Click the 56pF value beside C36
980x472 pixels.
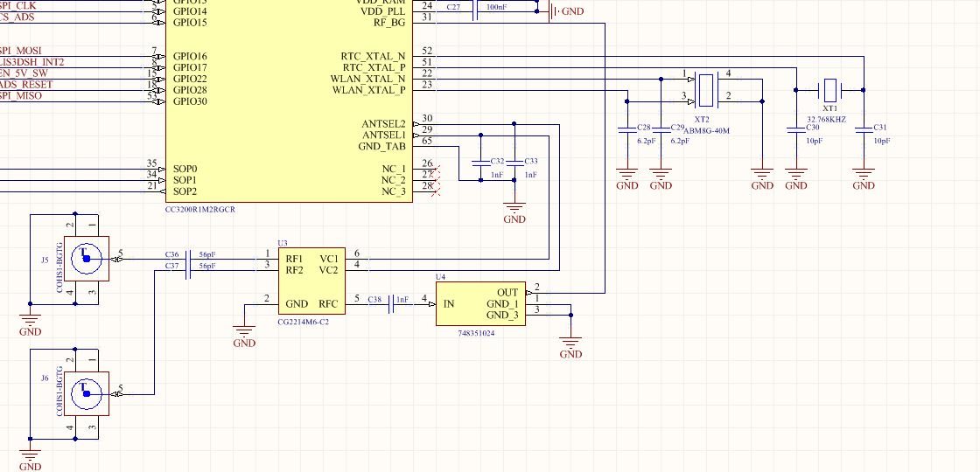(x=207, y=254)
